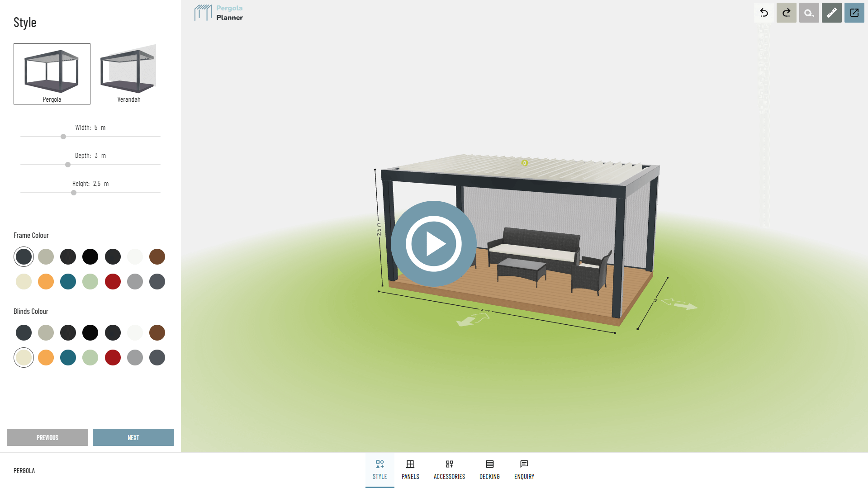Screen dimensions: 868x488
Task: Click the yellow roof marker on pergola
Action: (x=525, y=163)
